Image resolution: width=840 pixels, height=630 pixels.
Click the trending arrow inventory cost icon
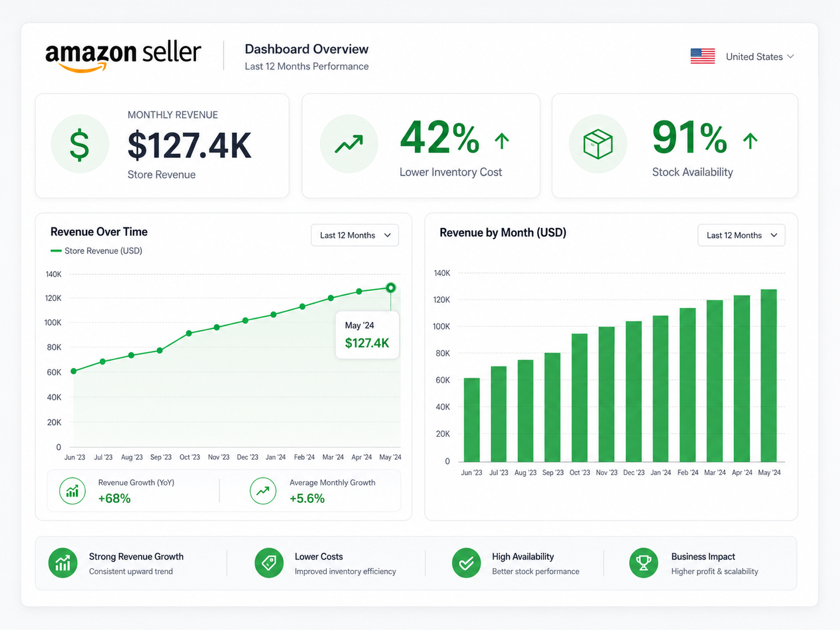click(349, 144)
